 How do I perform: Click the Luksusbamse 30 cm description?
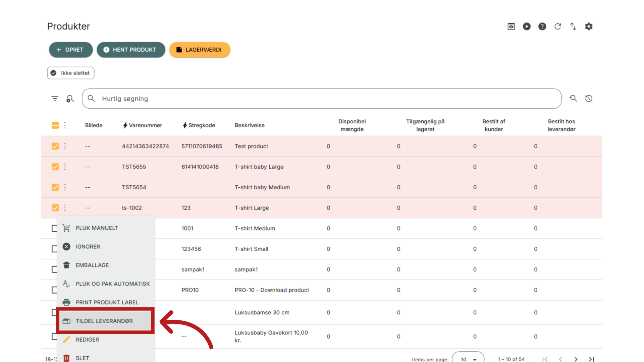(262, 312)
